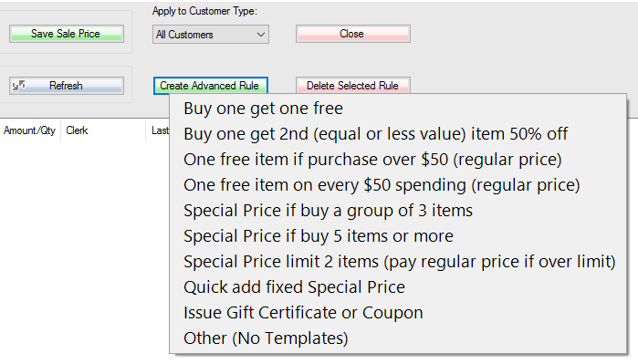Sort by the Amount/Qty column header

[30, 130]
